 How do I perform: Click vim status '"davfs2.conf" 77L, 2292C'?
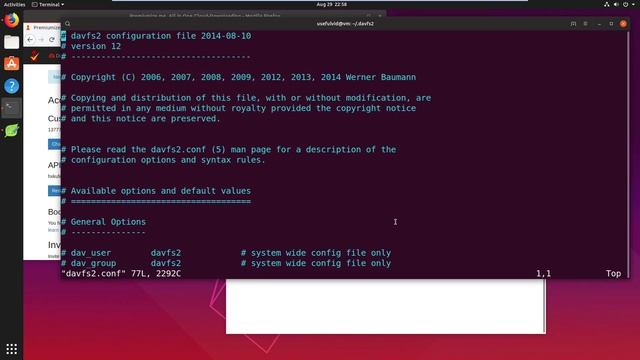[x=121, y=273]
